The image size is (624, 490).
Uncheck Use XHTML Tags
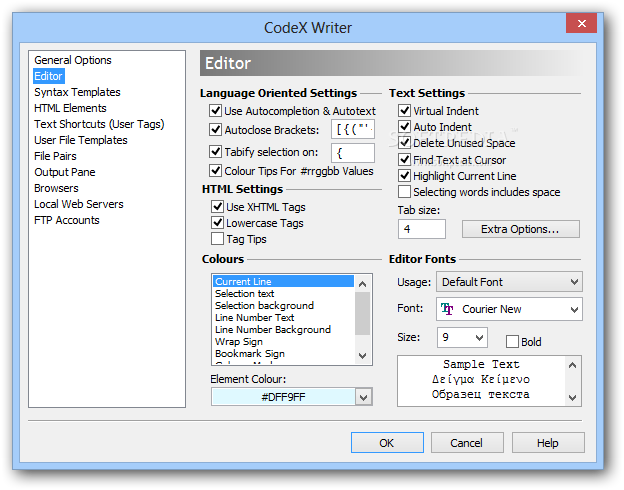pos(217,207)
